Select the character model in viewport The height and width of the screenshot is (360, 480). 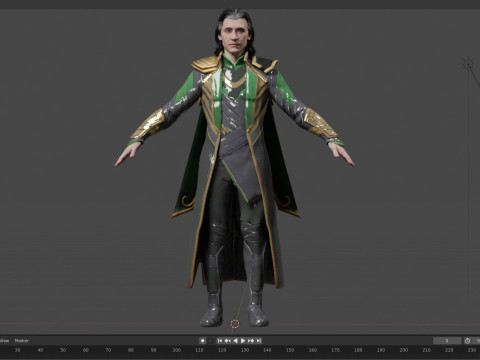[235, 167]
